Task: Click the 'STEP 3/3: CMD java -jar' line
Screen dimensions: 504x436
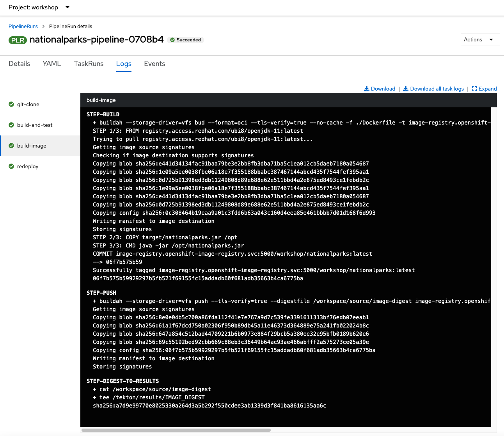Action: (169, 246)
